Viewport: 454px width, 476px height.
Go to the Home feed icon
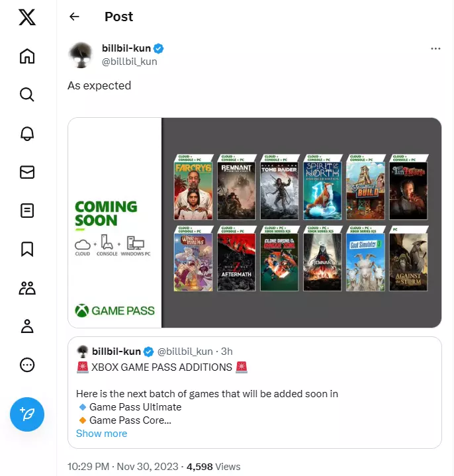[27, 56]
